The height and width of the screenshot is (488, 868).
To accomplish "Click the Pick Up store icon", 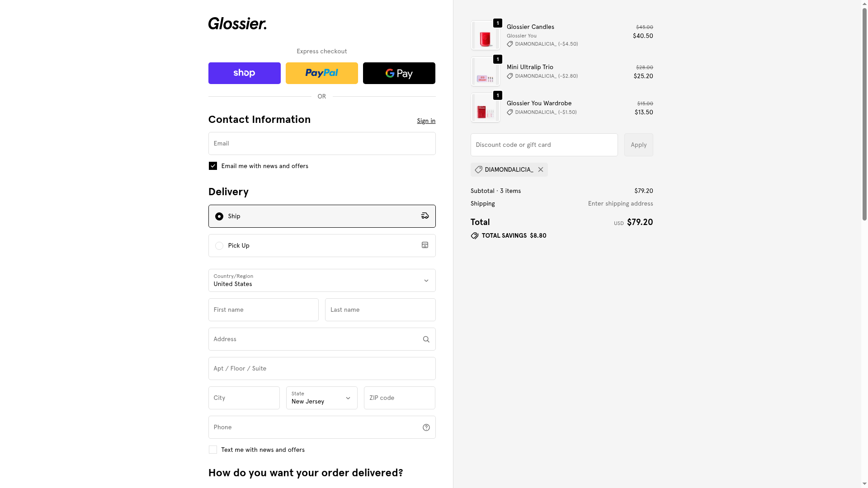I will [x=425, y=245].
